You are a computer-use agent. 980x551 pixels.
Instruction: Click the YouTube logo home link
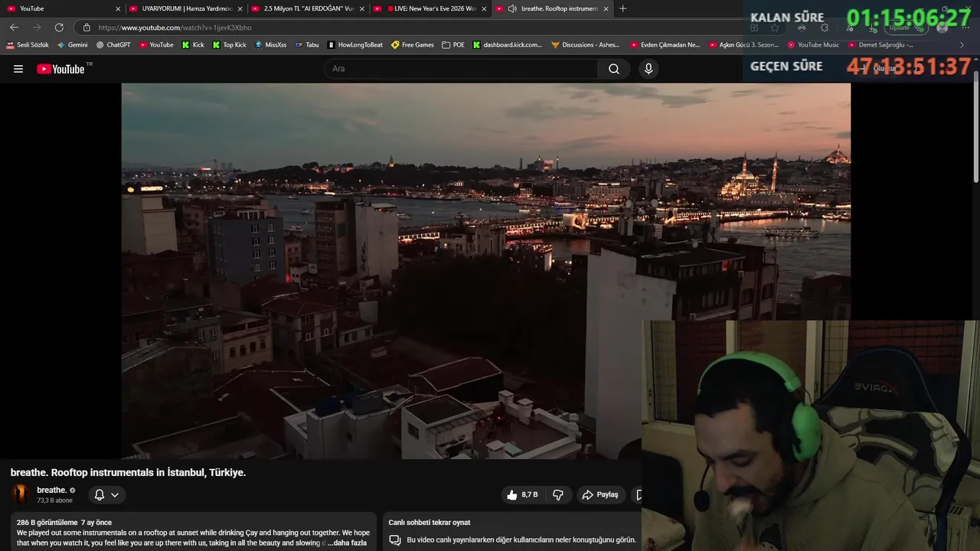coord(60,69)
